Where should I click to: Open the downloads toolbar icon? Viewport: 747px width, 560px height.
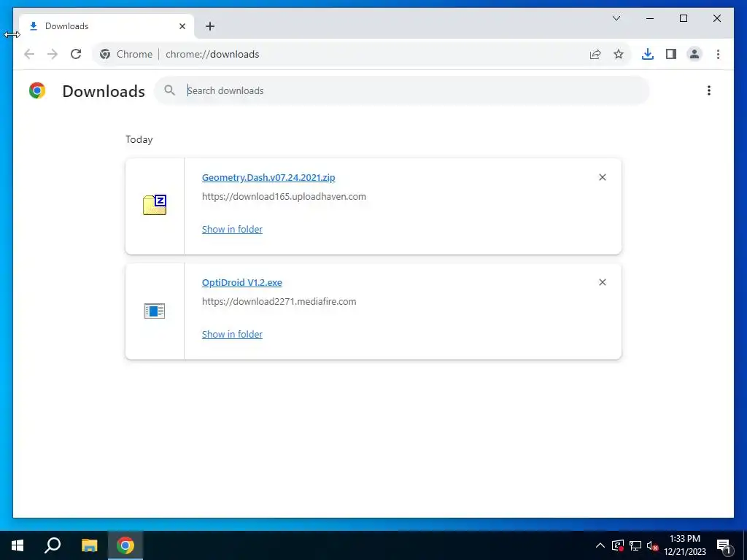[x=648, y=54]
